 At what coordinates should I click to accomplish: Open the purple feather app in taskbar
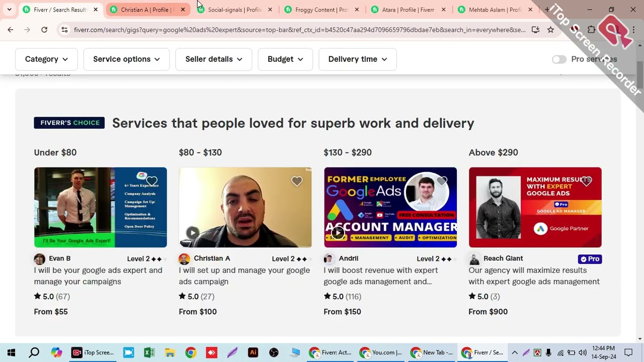tap(232, 352)
